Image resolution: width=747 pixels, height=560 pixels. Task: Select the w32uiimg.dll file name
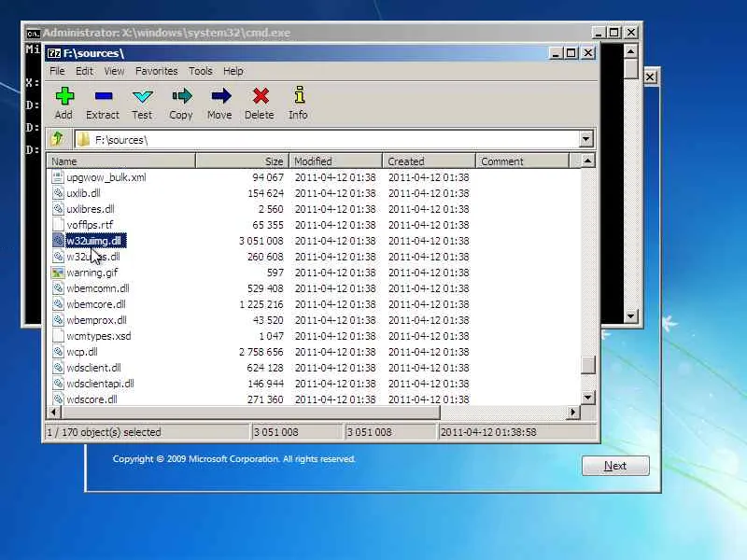[x=94, y=241]
